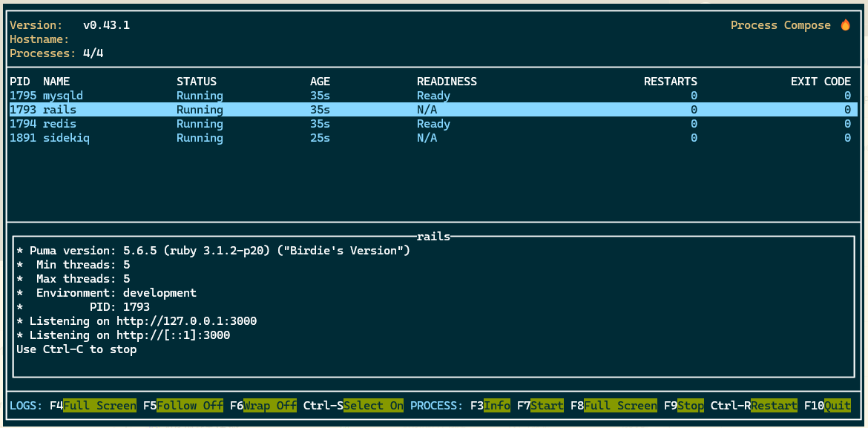Select the redis process row
868x428 pixels.
(x=433, y=123)
